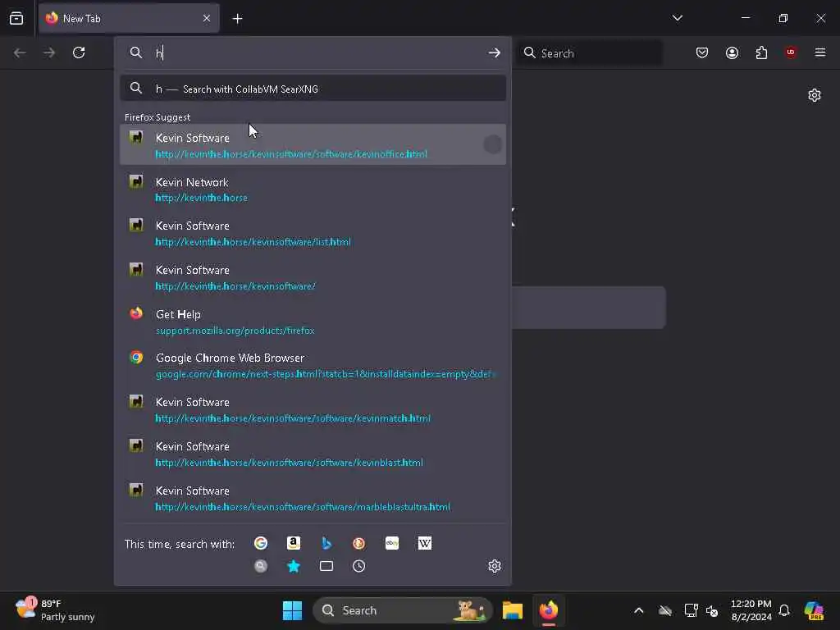Search this time with Amazon

[294, 543]
